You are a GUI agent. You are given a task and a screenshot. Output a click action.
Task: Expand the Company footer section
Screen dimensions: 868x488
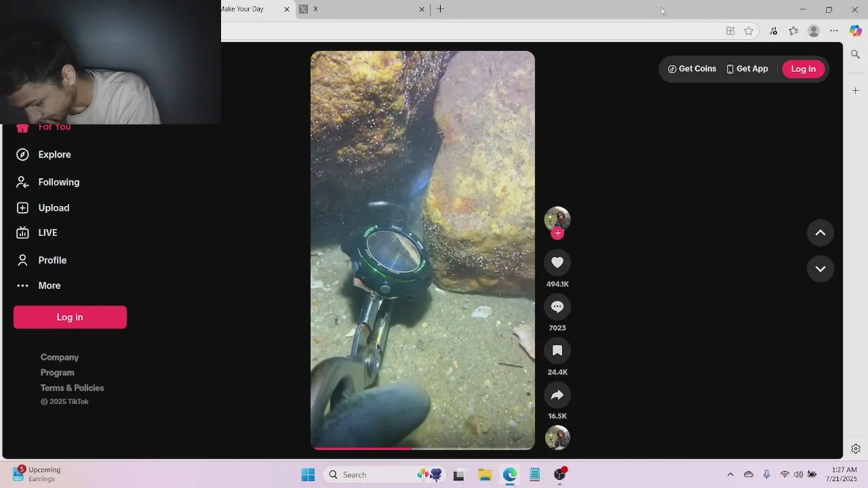click(60, 357)
